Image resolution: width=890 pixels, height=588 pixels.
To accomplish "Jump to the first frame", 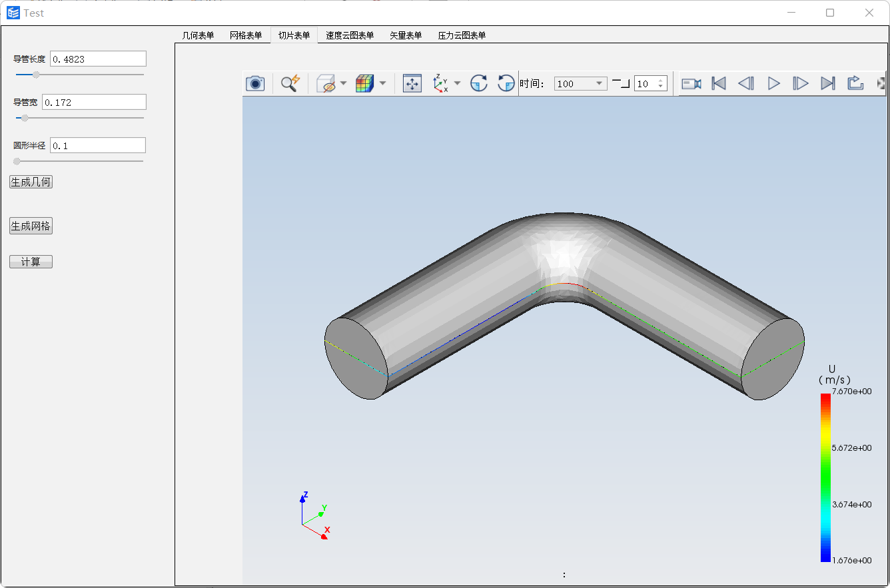I will point(719,83).
